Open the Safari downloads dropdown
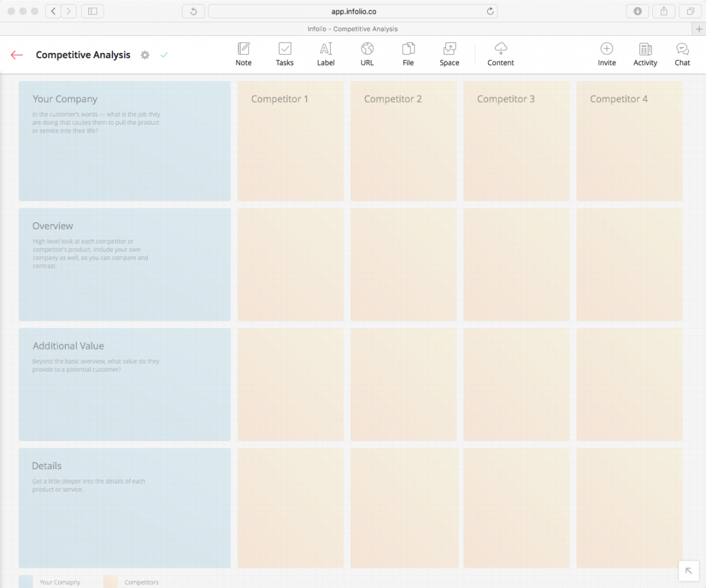Screen dimensions: 706x588 [x=637, y=11]
